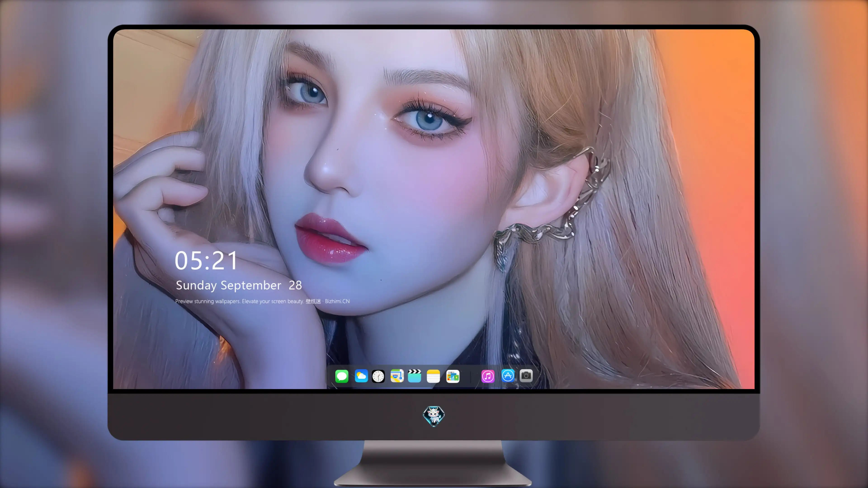
Task: Click the Bizhimi.CN wallpaper caption text
Action: pos(262,301)
